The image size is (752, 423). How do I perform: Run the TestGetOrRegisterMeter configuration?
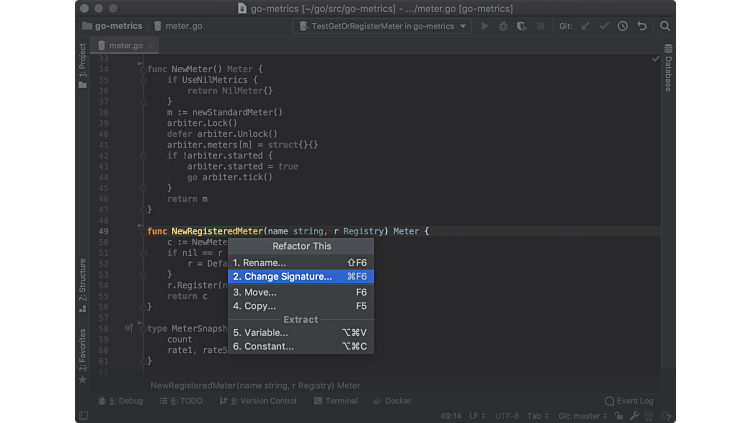tap(484, 26)
